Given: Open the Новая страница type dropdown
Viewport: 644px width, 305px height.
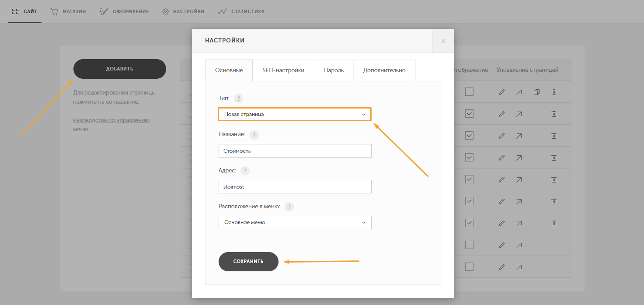Looking at the screenshot, I should click(x=295, y=114).
